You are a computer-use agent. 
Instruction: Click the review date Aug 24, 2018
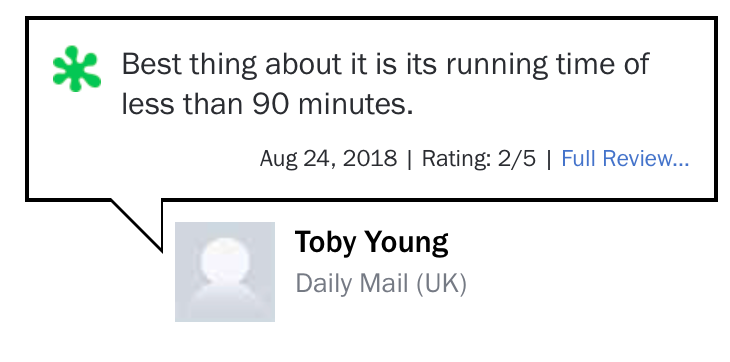coord(328,159)
